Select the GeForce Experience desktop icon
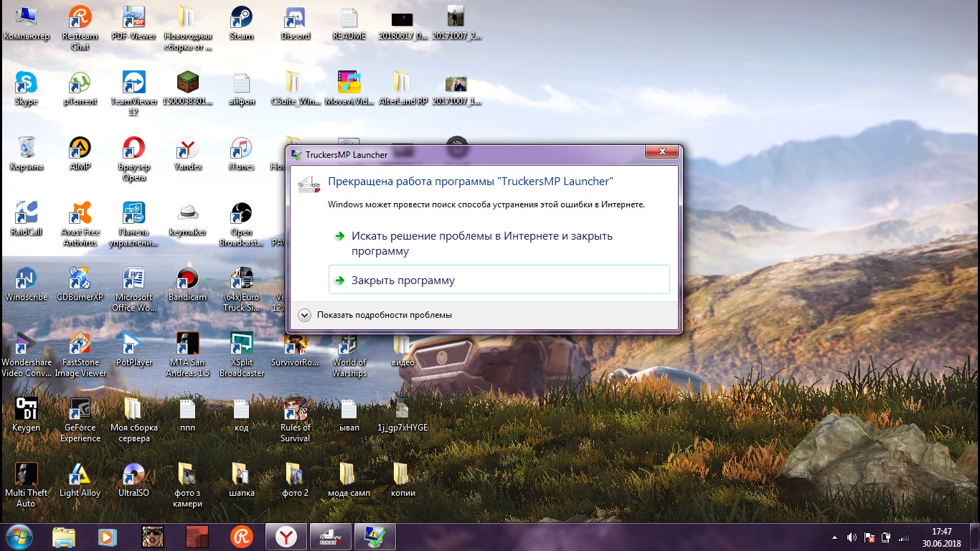Screen dimensions: 980x551 80,420
